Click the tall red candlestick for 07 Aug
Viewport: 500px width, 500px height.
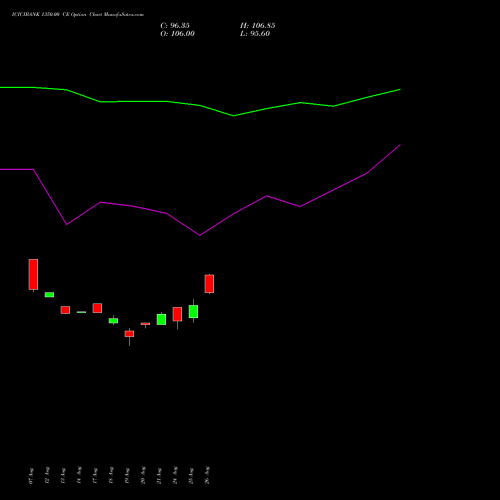(33, 274)
